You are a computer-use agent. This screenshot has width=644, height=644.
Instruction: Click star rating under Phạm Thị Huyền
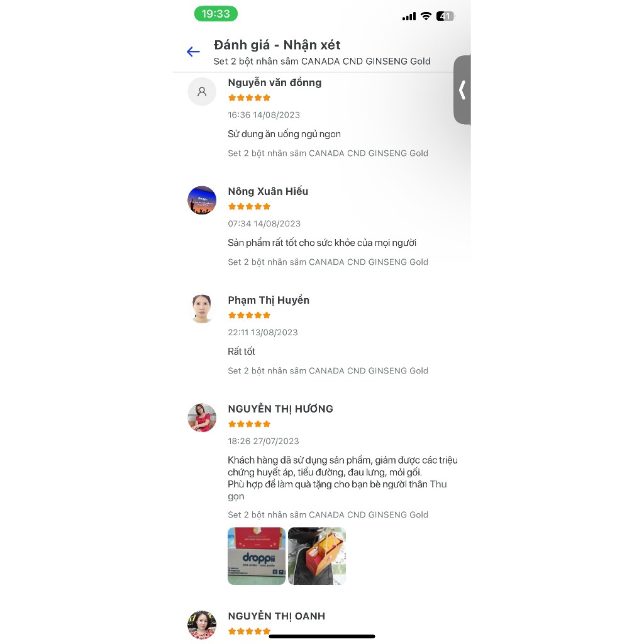pos(249,316)
